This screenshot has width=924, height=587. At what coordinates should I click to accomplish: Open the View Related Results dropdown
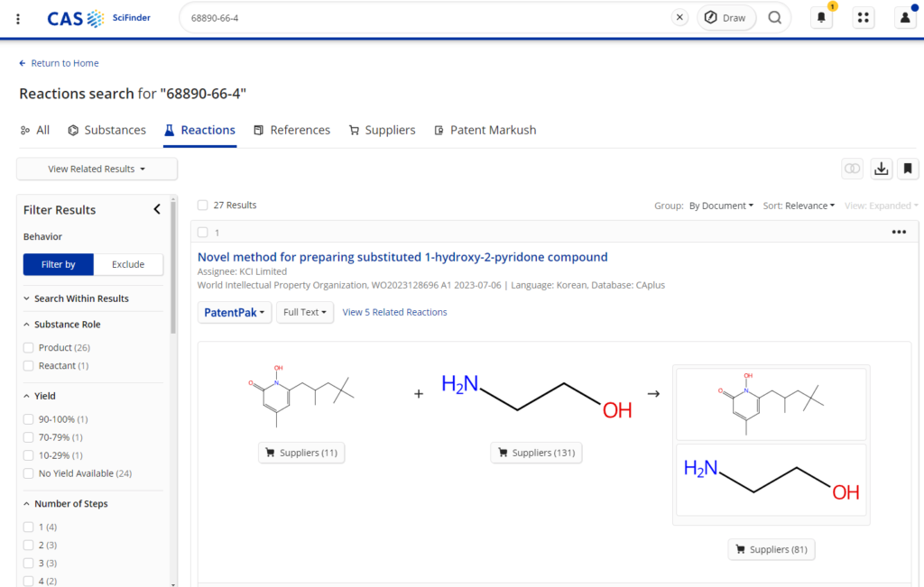97,169
